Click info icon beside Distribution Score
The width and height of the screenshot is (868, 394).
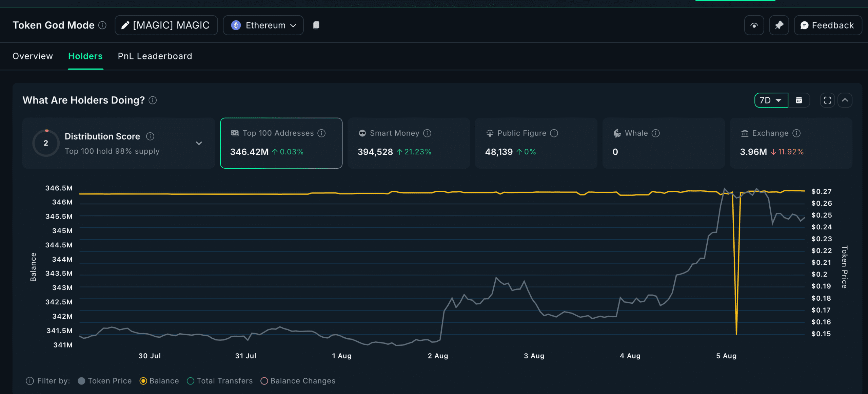[x=150, y=136]
